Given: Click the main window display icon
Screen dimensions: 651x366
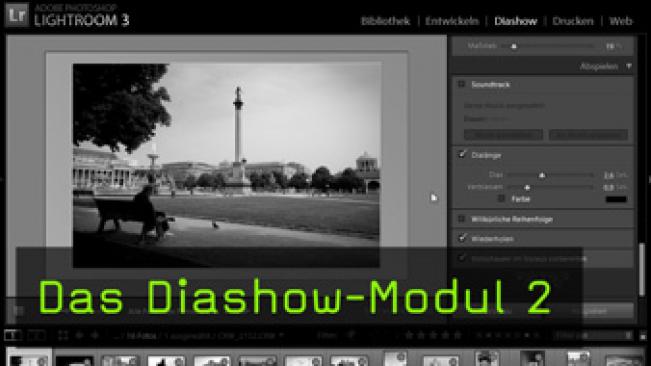Looking at the screenshot, I should click(13, 335).
